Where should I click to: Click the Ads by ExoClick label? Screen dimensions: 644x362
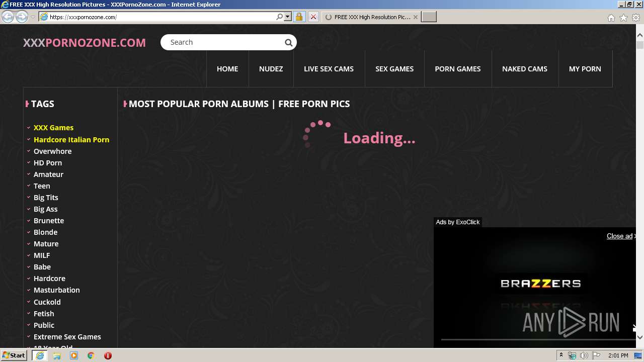click(457, 222)
